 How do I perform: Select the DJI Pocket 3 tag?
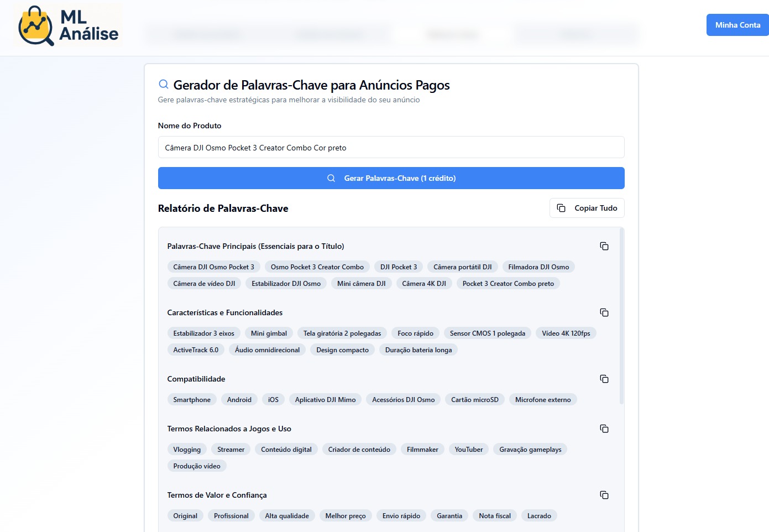(x=399, y=267)
